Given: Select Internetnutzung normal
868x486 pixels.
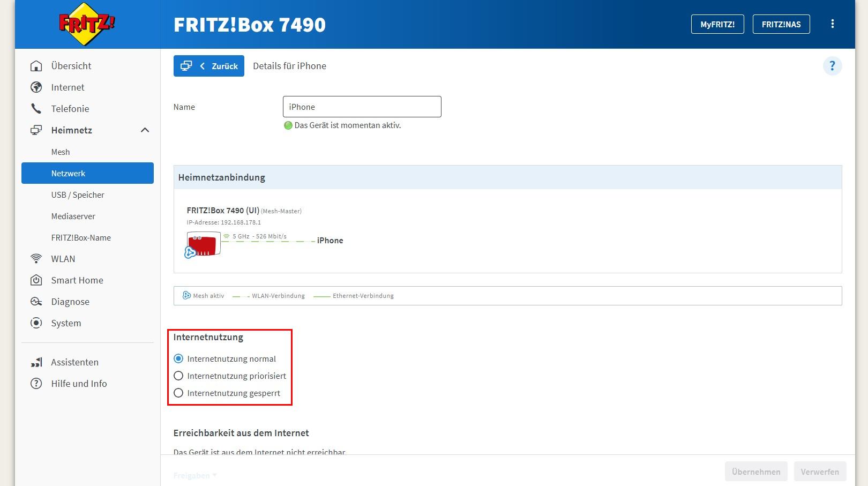Looking at the screenshot, I should 178,358.
